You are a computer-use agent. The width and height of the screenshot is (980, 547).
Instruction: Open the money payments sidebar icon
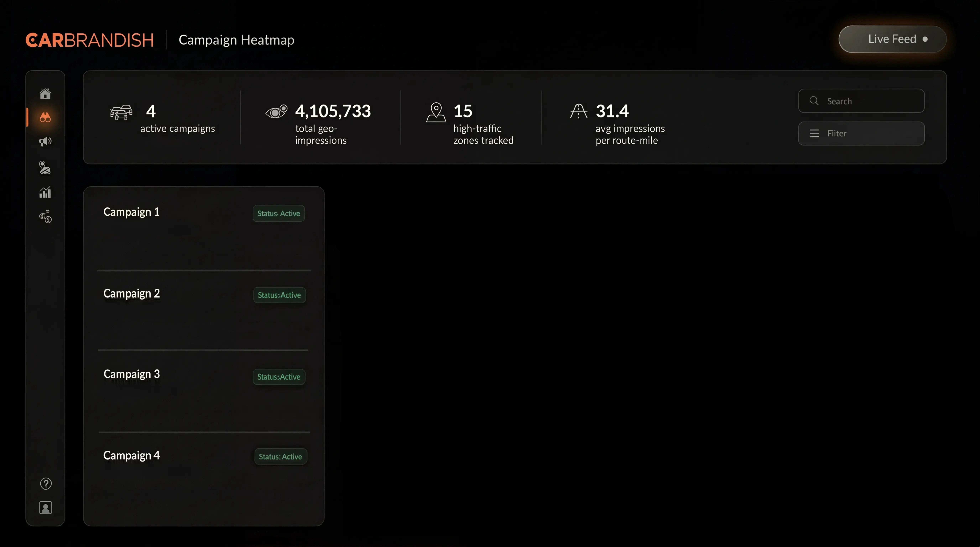(x=46, y=217)
